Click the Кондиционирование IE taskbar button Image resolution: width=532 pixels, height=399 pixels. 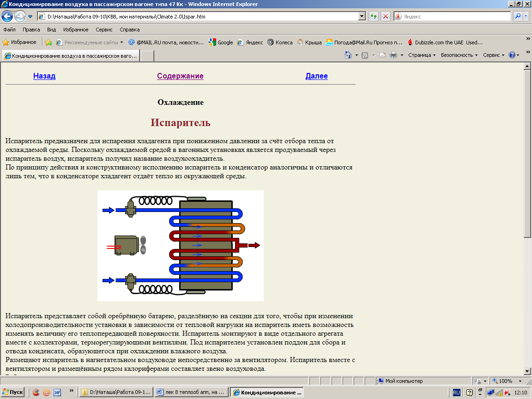coord(266,392)
